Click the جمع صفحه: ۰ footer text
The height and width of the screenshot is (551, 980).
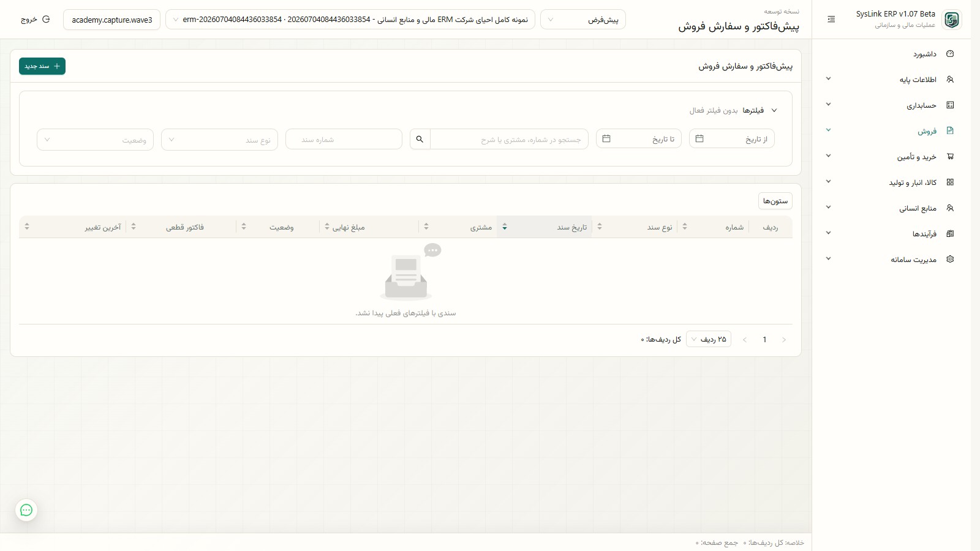click(x=717, y=543)
